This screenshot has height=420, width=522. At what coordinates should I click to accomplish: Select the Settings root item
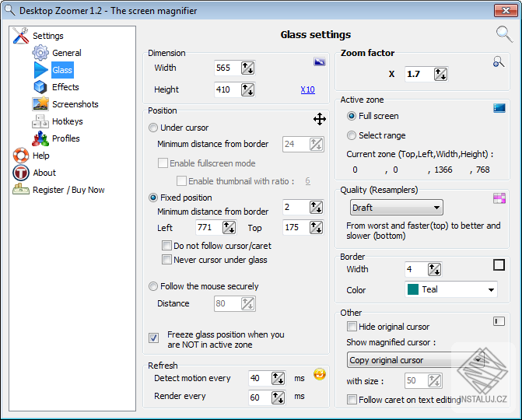48,36
